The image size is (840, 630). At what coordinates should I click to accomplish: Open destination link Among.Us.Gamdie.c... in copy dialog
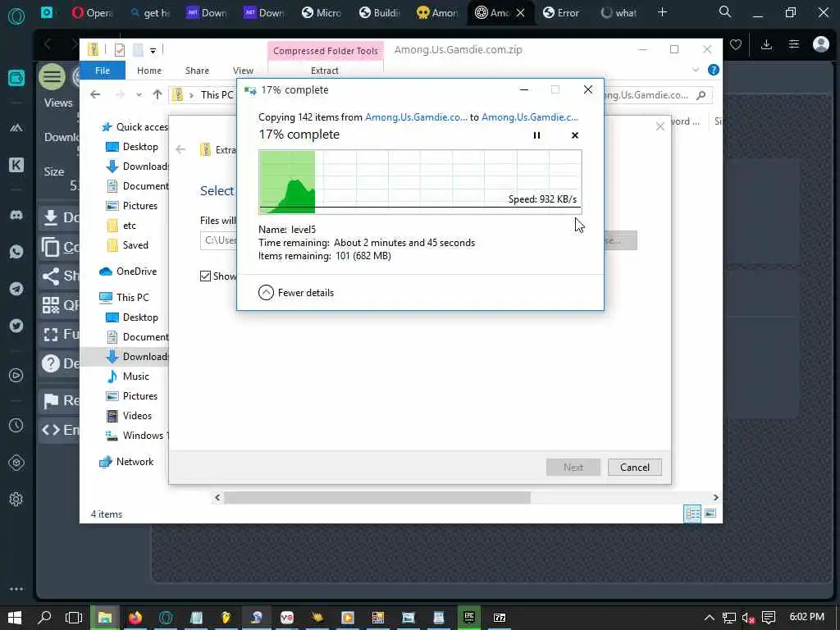tap(529, 117)
